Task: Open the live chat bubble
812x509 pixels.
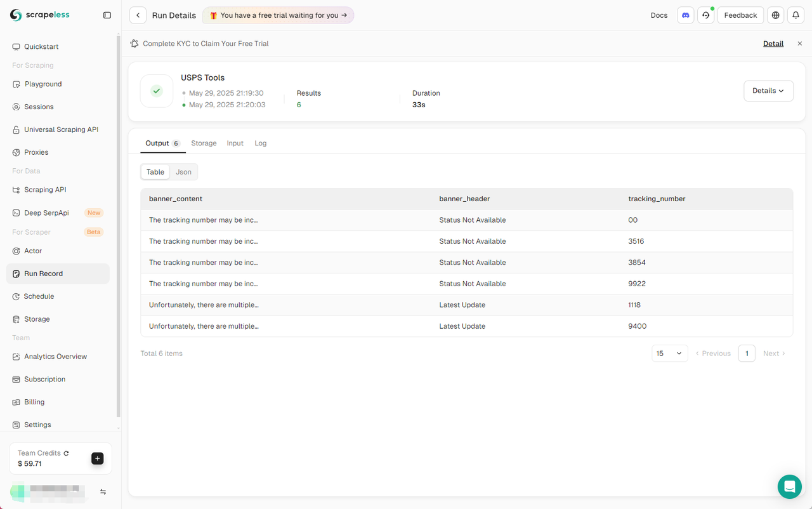Action: (x=790, y=487)
